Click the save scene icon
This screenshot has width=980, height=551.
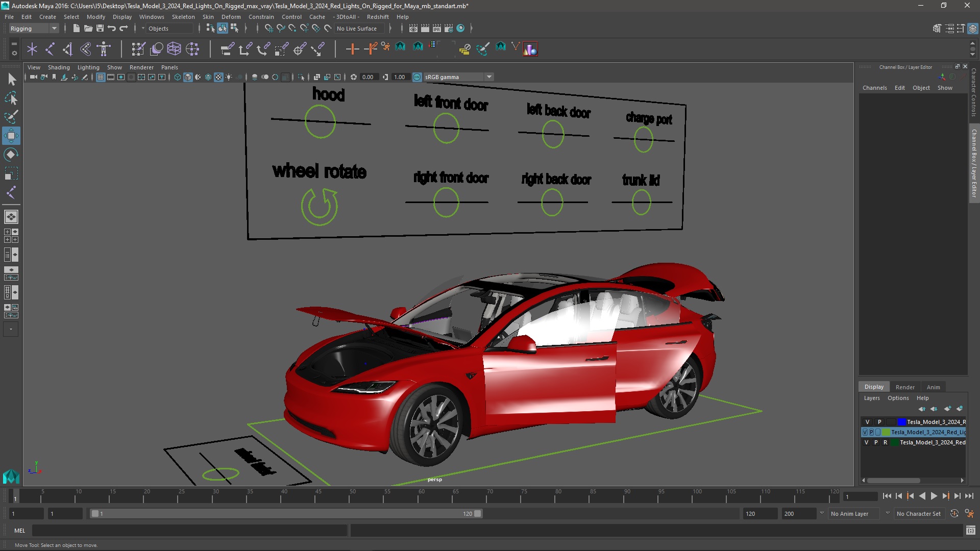pyautogui.click(x=100, y=29)
